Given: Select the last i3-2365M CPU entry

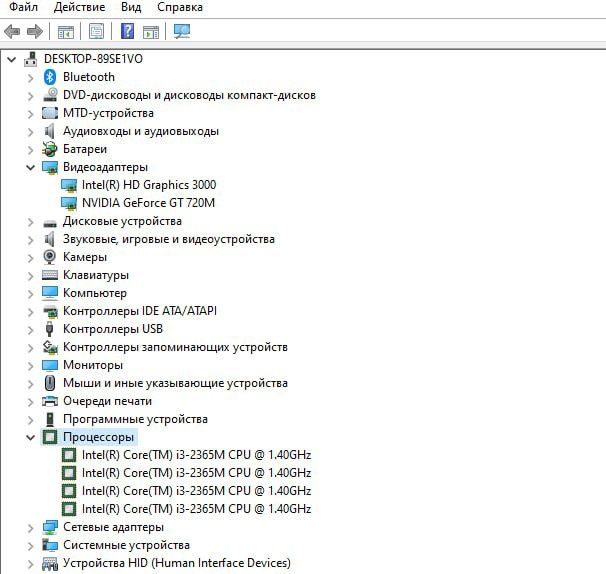Looking at the screenshot, I should click(x=196, y=509).
